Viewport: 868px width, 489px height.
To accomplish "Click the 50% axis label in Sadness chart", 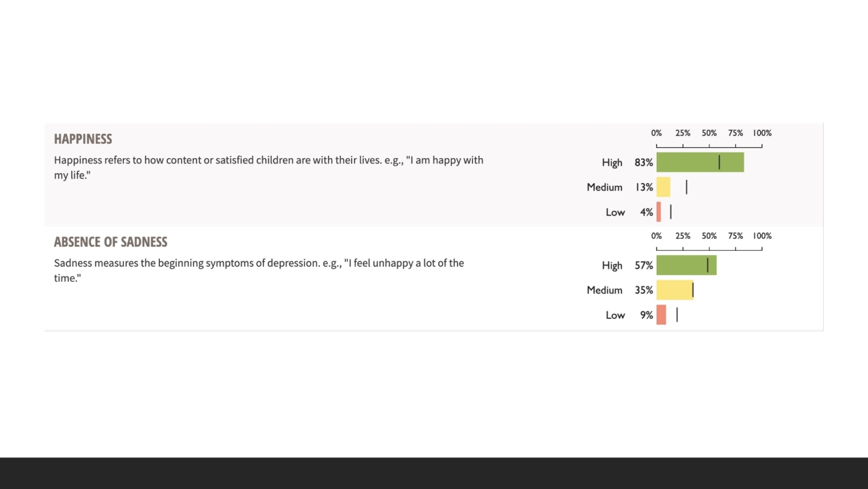I will click(709, 236).
